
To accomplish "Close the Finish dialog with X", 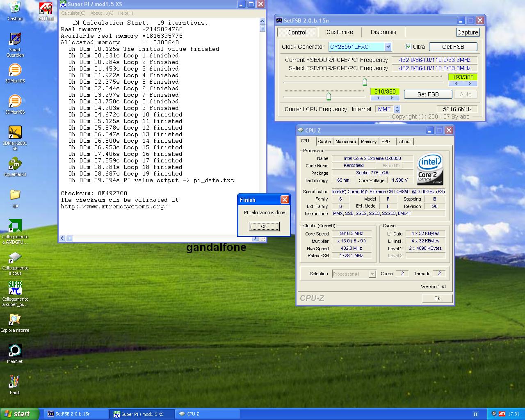I will 284,199.
